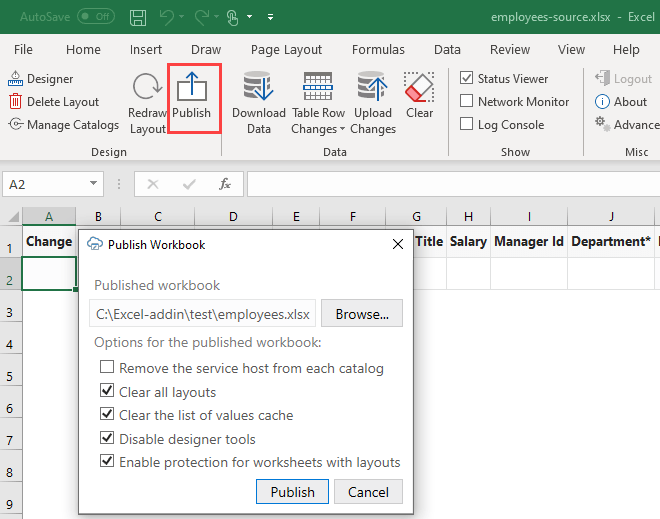This screenshot has height=519, width=660.
Task: Click the Insert Function fx icon
Action: [225, 184]
